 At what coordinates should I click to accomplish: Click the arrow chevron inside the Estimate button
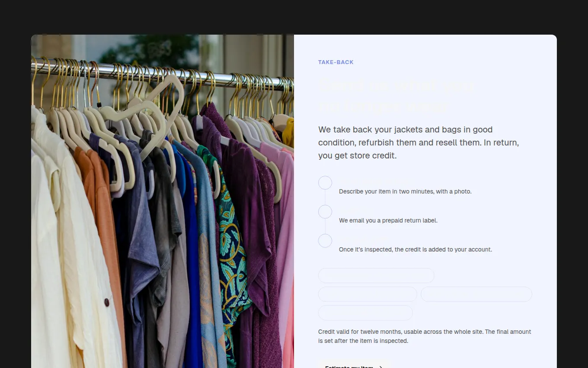tap(381, 367)
